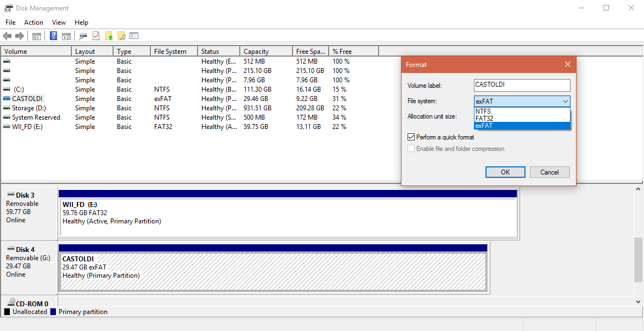Image resolution: width=644 pixels, height=331 pixels.
Task: Click the checklist settings toolbar icon
Action: (x=134, y=36)
